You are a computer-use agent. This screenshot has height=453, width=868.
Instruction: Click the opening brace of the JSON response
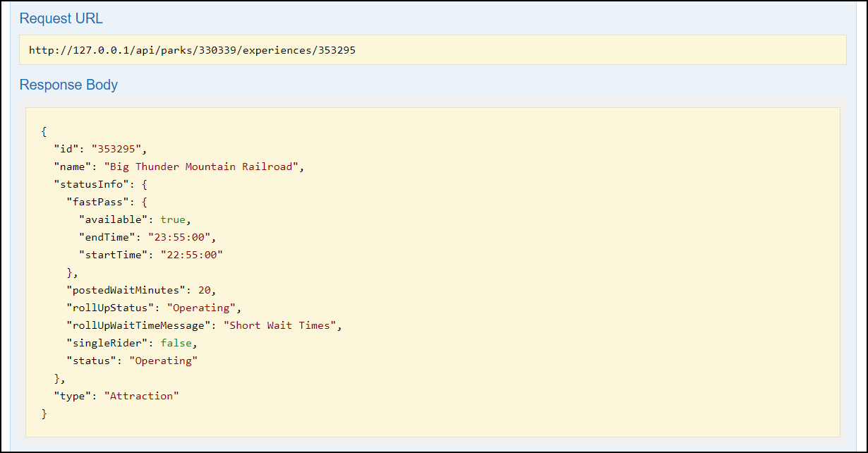pos(44,131)
